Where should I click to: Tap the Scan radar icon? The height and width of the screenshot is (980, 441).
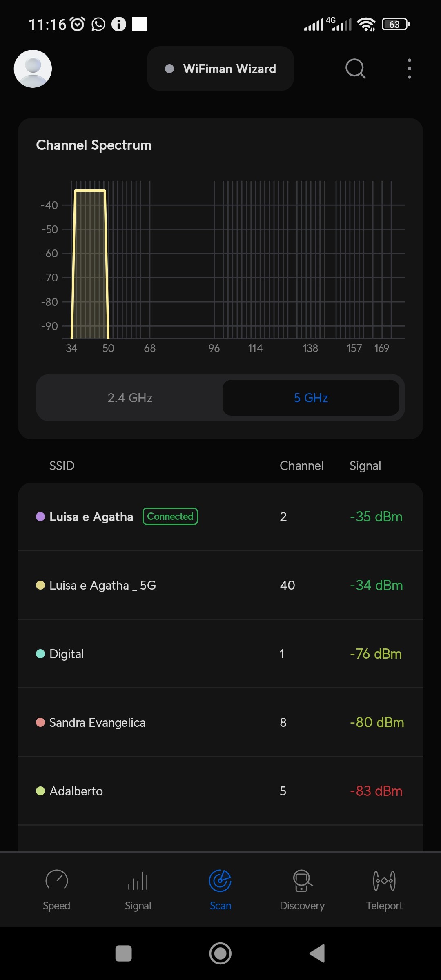[220, 880]
